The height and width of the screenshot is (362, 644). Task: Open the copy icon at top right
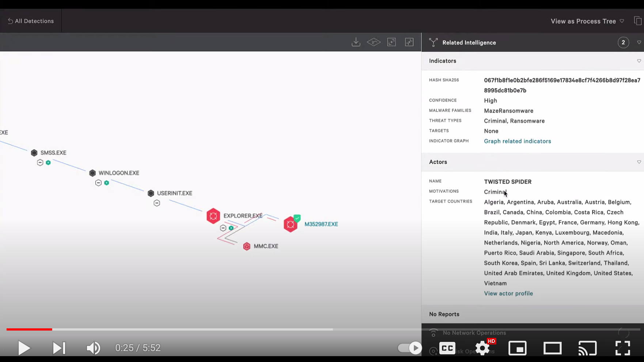point(638,21)
